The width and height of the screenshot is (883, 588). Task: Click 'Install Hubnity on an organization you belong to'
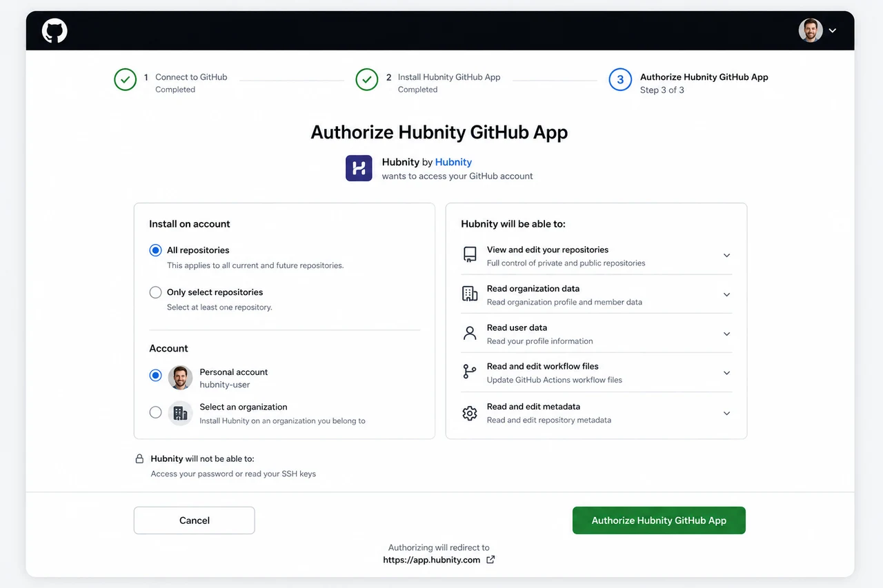283,420
